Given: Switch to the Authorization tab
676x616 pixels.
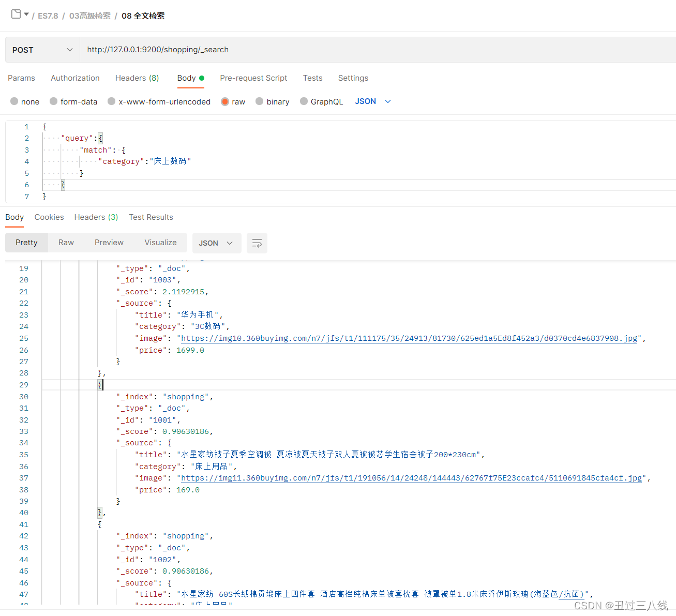Looking at the screenshot, I should coord(75,78).
